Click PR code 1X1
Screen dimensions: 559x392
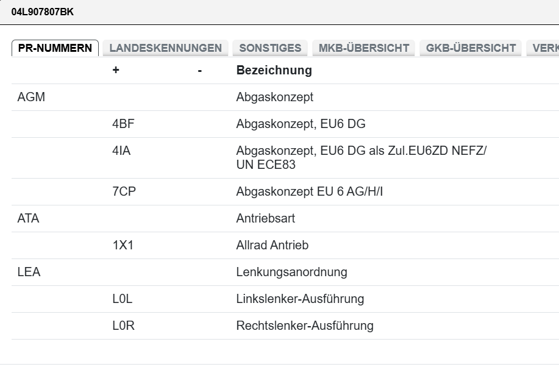click(123, 245)
